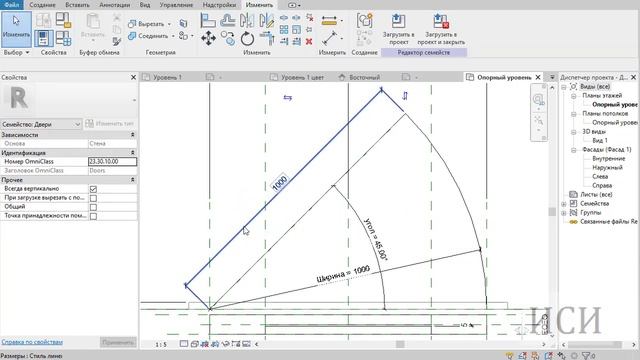Select Trim/Extend to Corner tool

pyautogui.click(x=267, y=39)
